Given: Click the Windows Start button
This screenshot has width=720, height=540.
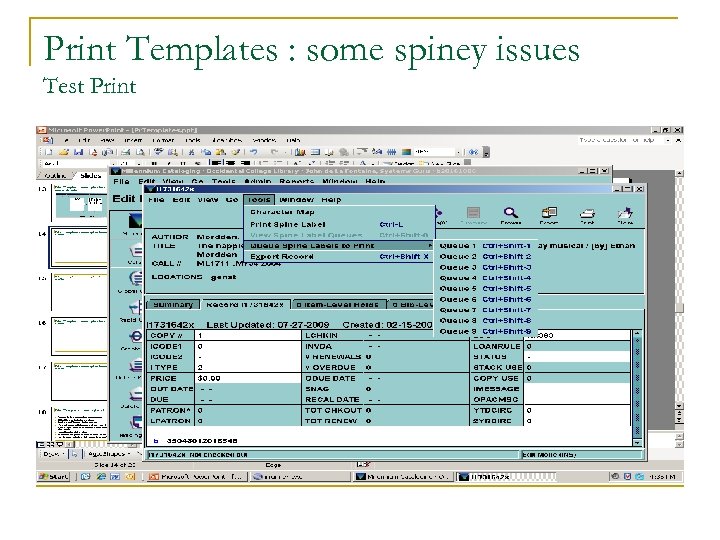Looking at the screenshot, I should tap(54, 477).
